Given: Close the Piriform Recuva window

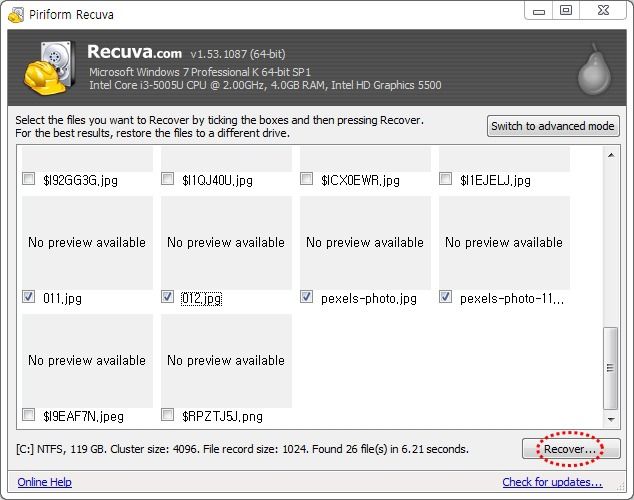Looking at the screenshot, I should tap(603, 11).
